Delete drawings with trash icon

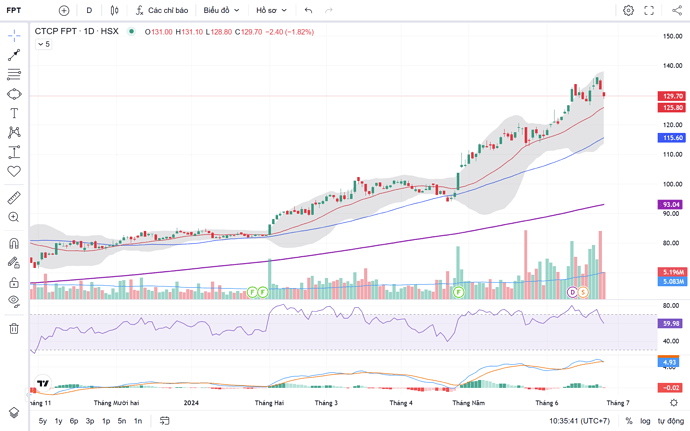14,328
